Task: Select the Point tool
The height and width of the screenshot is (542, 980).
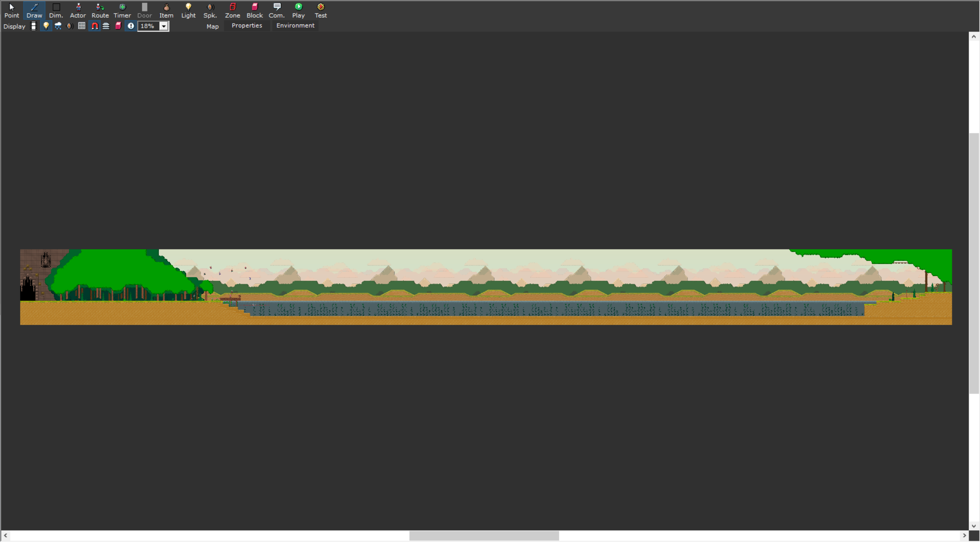Action: coord(12,10)
